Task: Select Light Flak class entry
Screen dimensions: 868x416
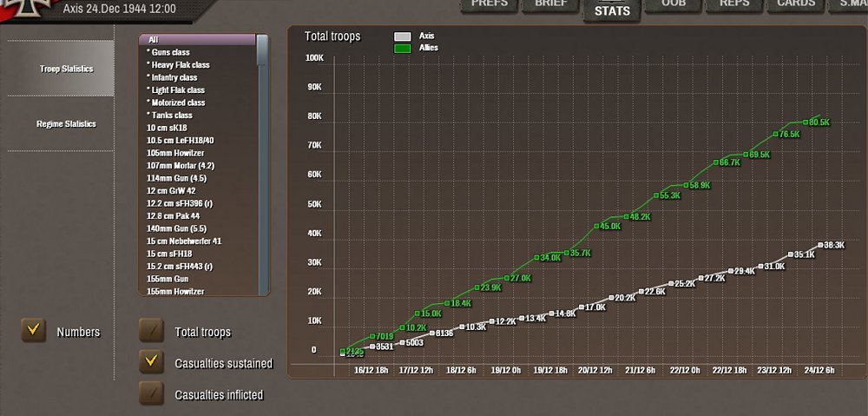Action: click(x=197, y=89)
